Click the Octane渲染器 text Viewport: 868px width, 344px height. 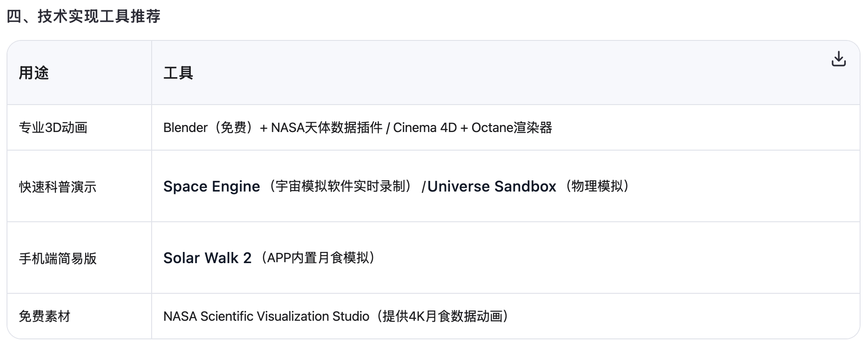512,128
